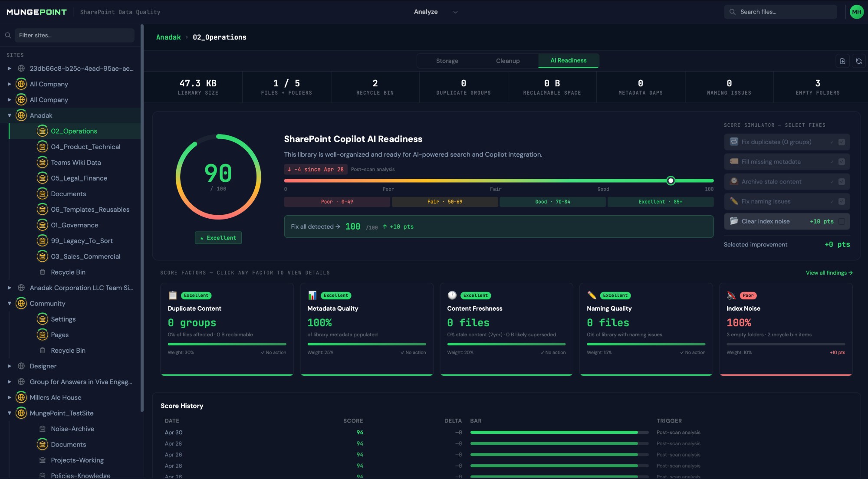Click the Projects-Working library icon

[x=42, y=460]
